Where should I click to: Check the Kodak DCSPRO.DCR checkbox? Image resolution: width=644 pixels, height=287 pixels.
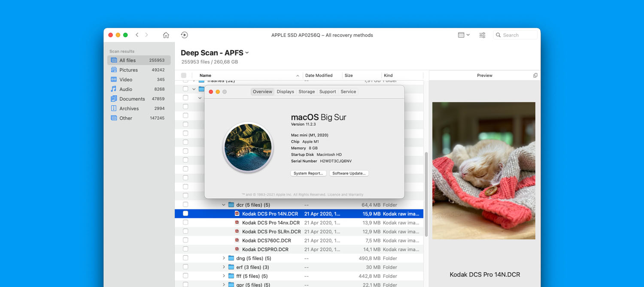point(185,249)
